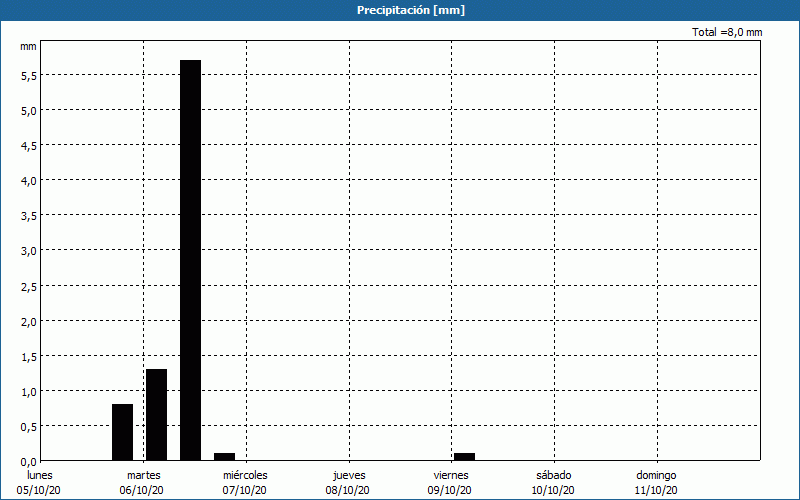Click the mm unit label on axis
The width and height of the screenshot is (800, 500).
(29, 46)
